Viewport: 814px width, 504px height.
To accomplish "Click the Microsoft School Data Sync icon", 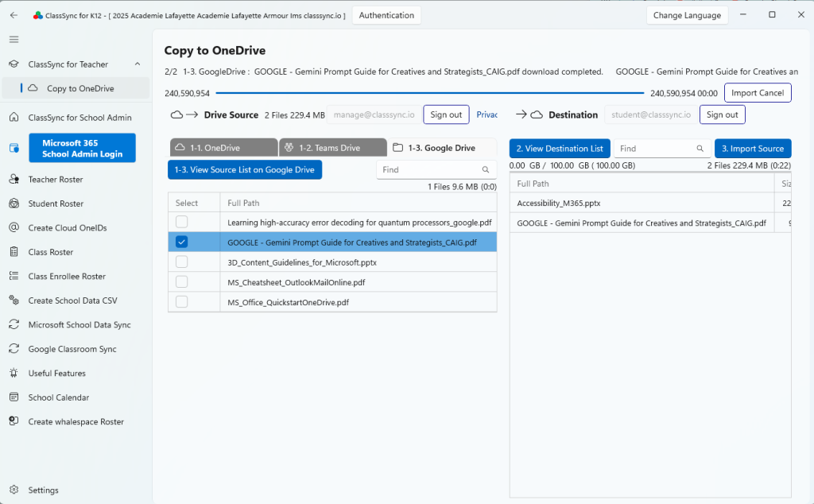I will click(14, 324).
